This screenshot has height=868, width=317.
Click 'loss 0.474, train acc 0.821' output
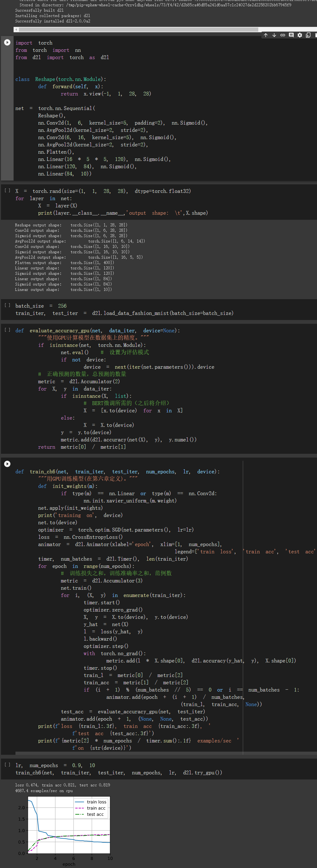(x=62, y=785)
